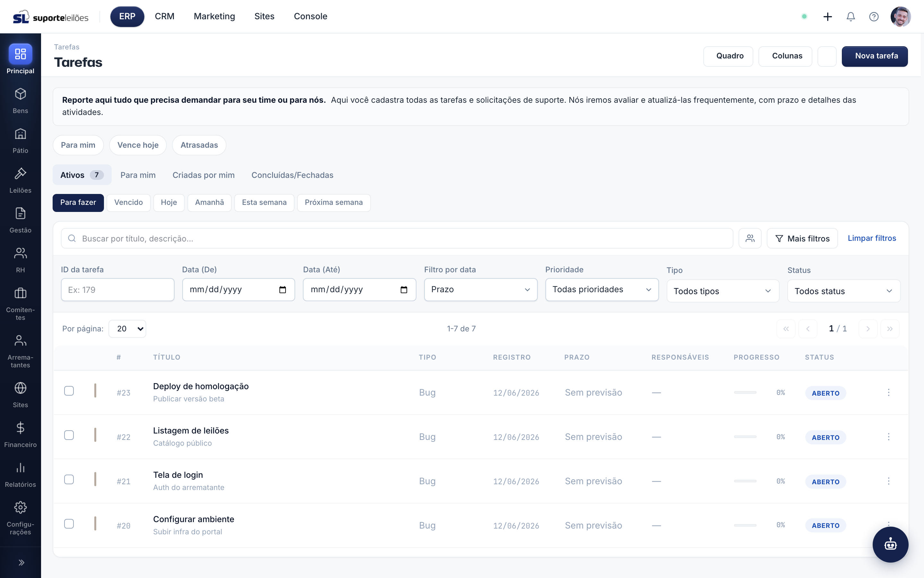924x578 pixels.
Task: Open the Data (Até) calendar picker
Action: click(x=404, y=289)
